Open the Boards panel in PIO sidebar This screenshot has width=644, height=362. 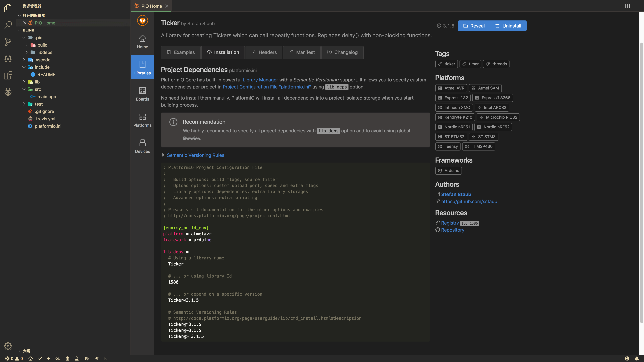(142, 94)
